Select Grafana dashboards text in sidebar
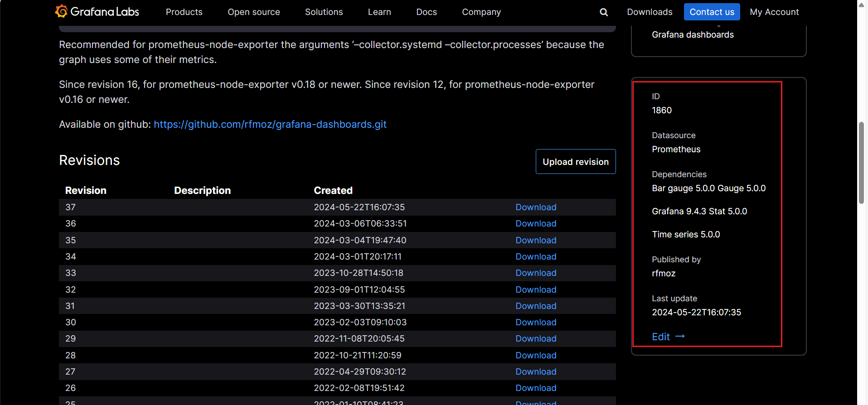Screen dimensions: 868x405 coord(693,34)
